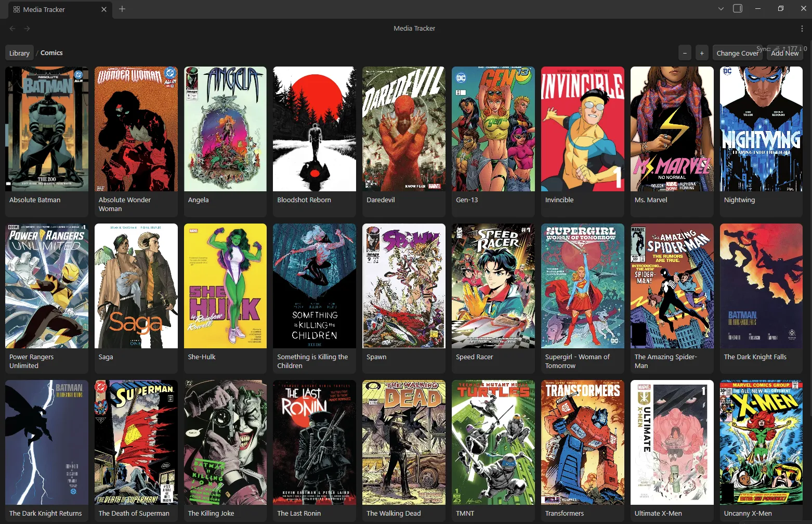
Task: Open the Absolute Batman cover
Action: pyautogui.click(x=47, y=129)
